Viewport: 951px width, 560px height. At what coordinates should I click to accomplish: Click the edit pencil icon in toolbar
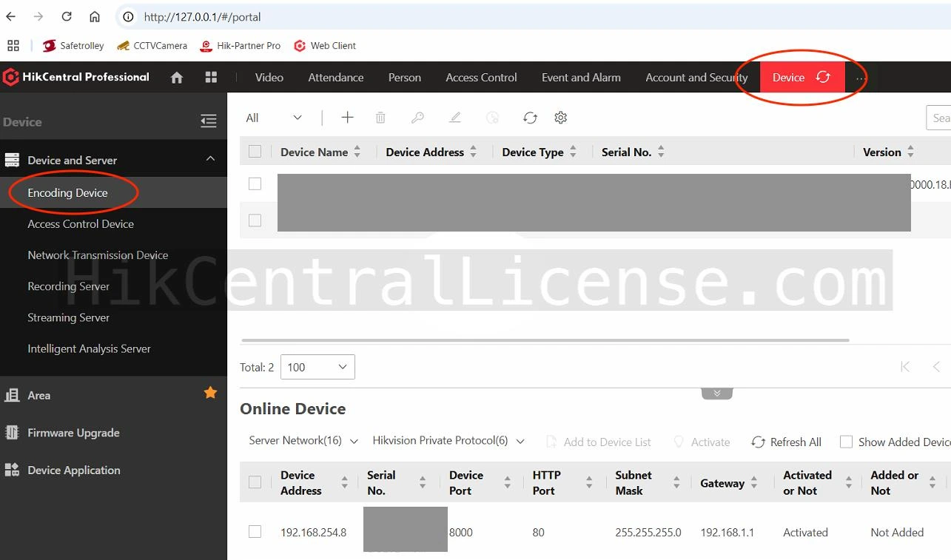tap(455, 118)
